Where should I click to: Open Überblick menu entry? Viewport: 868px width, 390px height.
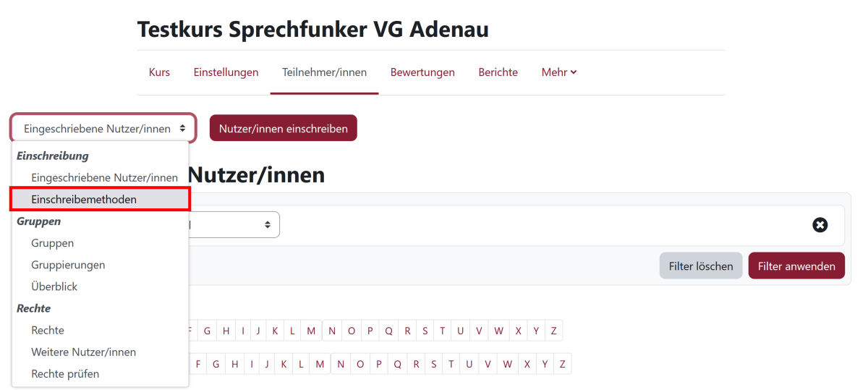click(x=54, y=287)
